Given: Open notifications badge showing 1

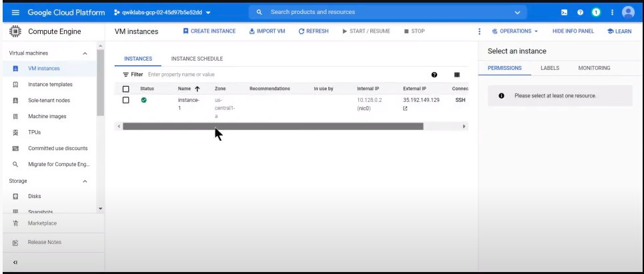Looking at the screenshot, I should (x=596, y=12).
